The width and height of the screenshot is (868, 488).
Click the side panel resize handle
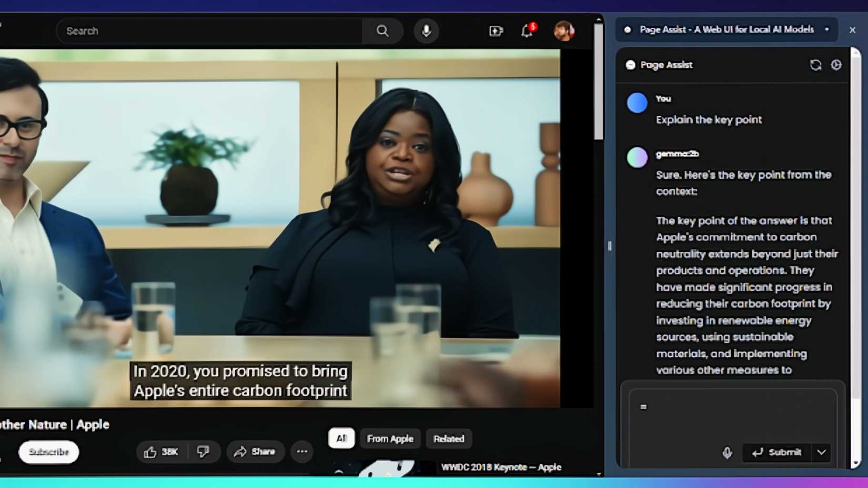click(x=610, y=246)
